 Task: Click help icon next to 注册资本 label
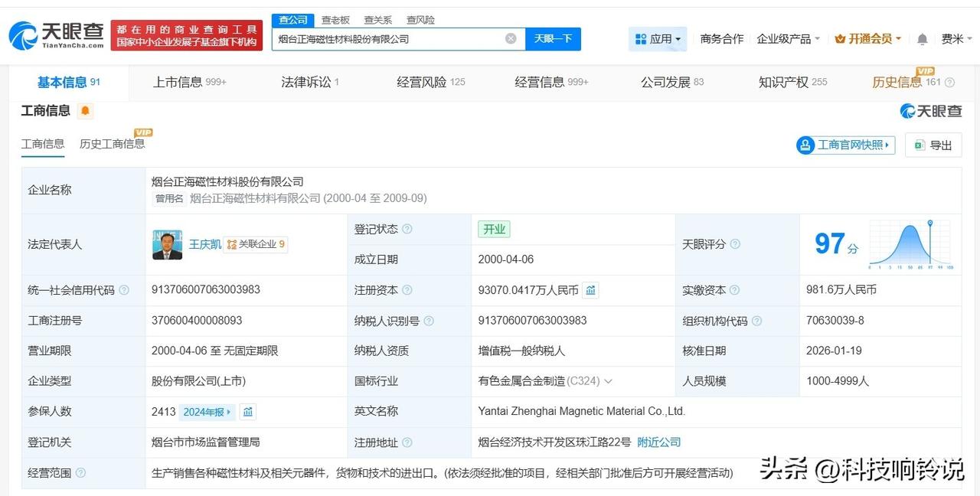407,290
